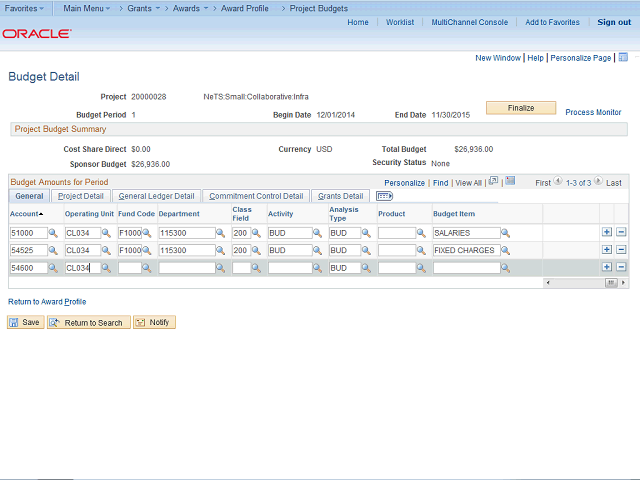Screen dimensions: 640x480
Task: Switch to the Project Detail tab
Action: coord(80,196)
